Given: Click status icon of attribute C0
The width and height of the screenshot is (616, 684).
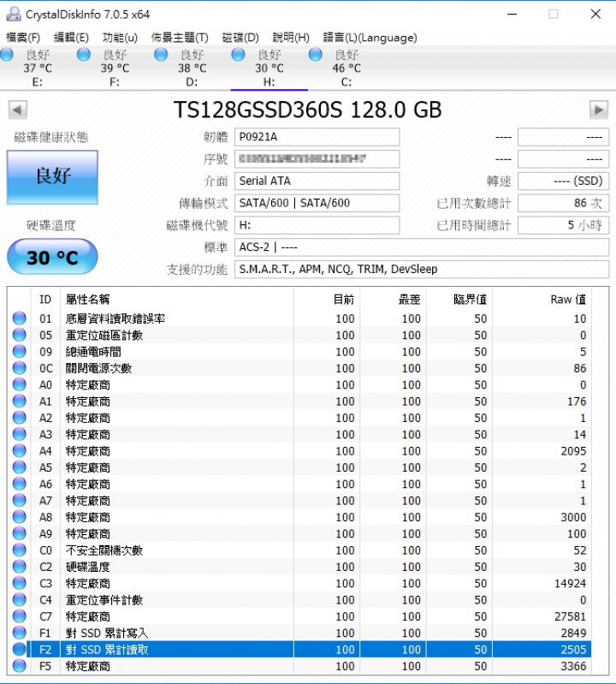Looking at the screenshot, I should click(19, 550).
